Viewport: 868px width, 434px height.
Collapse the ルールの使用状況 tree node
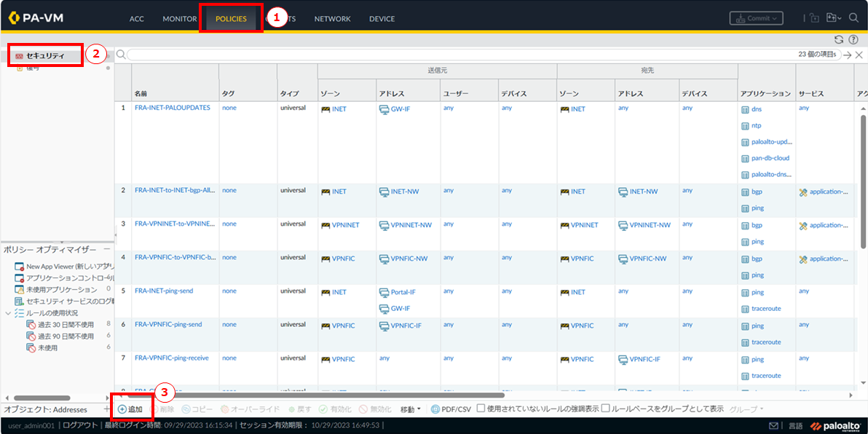9,312
